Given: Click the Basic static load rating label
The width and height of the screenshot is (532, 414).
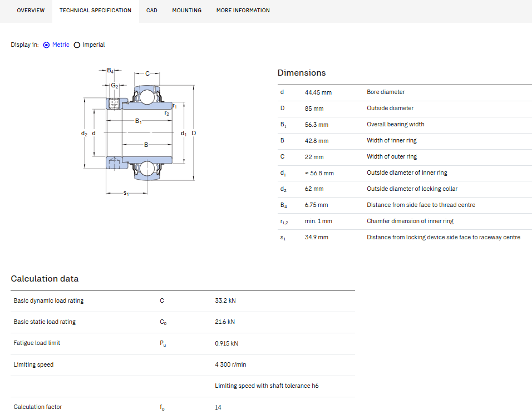Looking at the screenshot, I should (x=45, y=322).
